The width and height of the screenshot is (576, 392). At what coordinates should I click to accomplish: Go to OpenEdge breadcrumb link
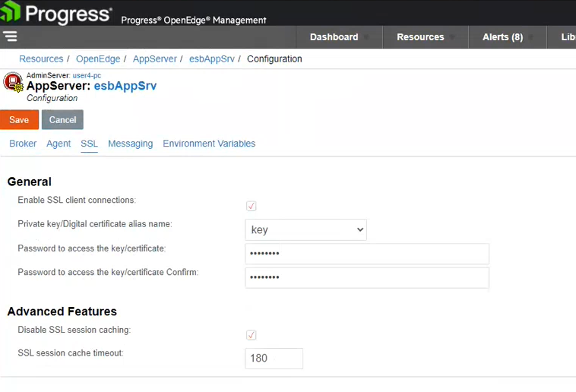tap(98, 58)
